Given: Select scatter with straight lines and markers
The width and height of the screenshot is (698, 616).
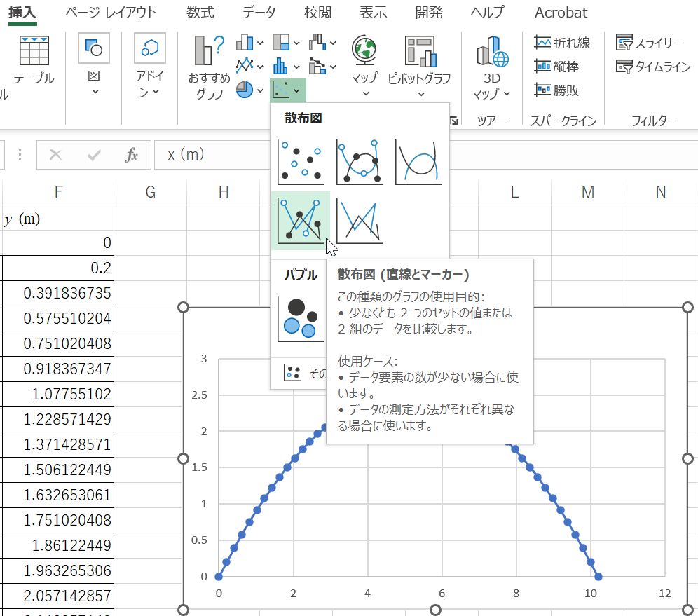Looking at the screenshot, I should pyautogui.click(x=300, y=220).
